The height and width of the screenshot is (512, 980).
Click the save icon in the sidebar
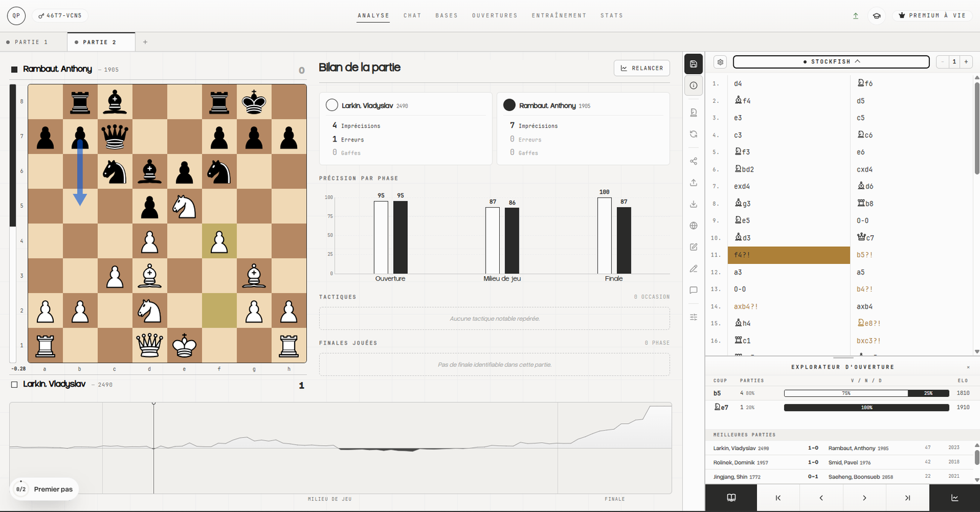(x=693, y=64)
